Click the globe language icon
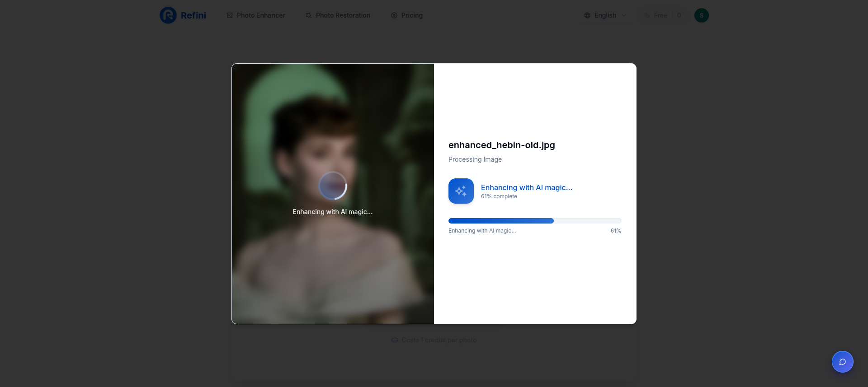 (x=587, y=15)
